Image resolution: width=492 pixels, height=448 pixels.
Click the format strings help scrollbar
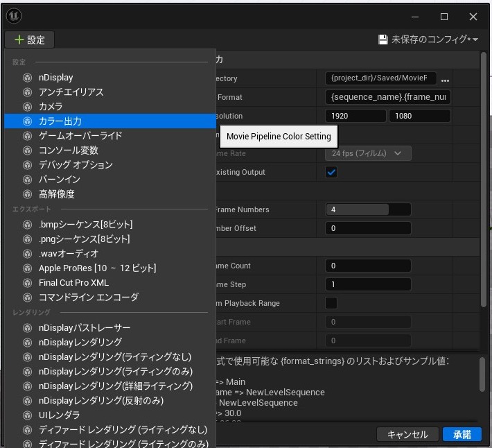[x=482, y=374]
